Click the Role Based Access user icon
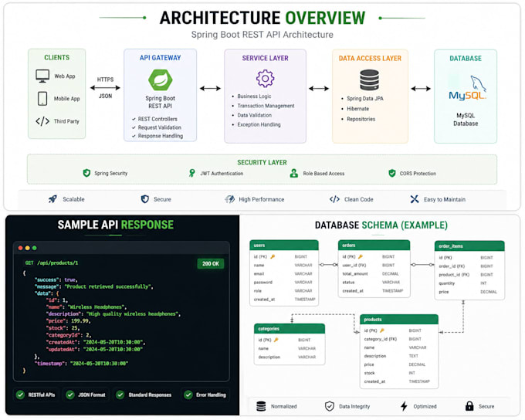Screen dimensions: 525x420 pyautogui.click(x=294, y=173)
